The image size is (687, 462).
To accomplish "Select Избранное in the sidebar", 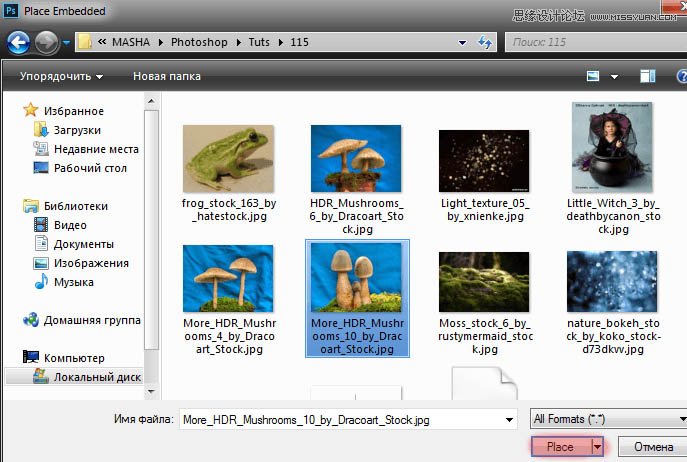I will click(74, 111).
